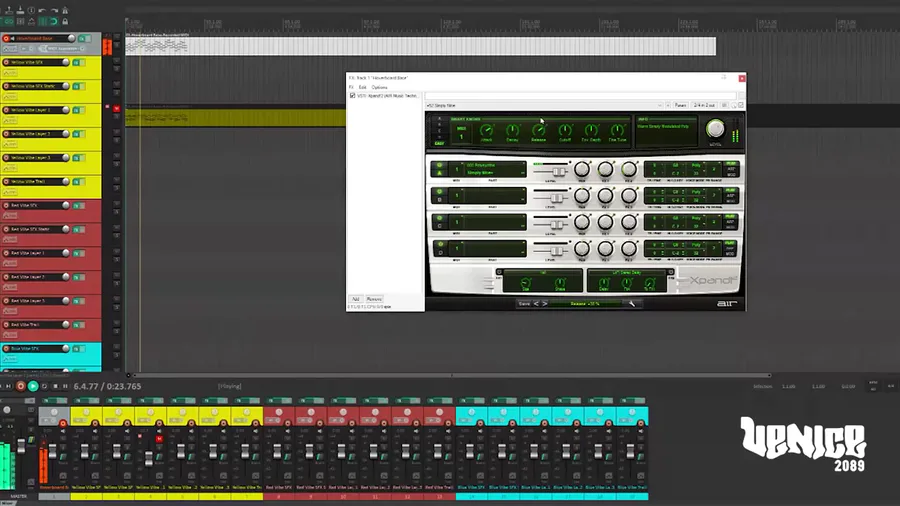
Task: Click Xpand!2 Save preset button
Action: pos(524,303)
